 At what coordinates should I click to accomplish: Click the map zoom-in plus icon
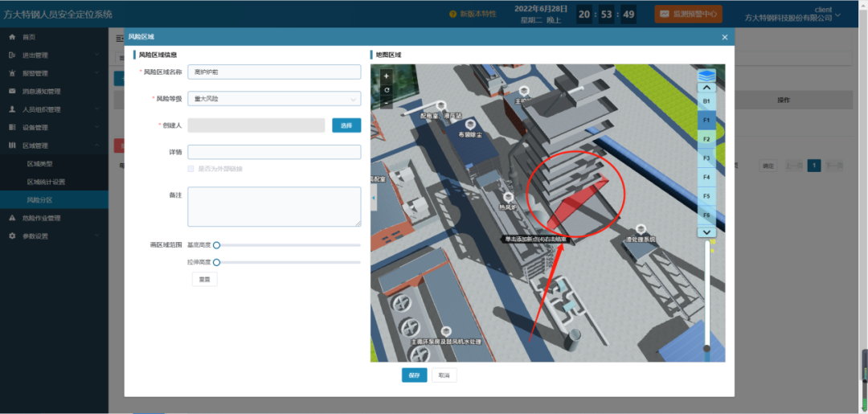pyautogui.click(x=387, y=76)
